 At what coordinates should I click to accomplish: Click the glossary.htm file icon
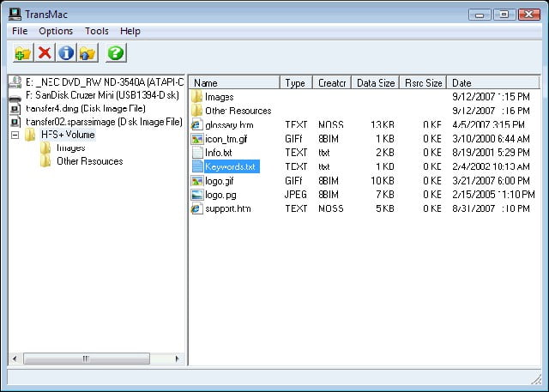click(197, 124)
